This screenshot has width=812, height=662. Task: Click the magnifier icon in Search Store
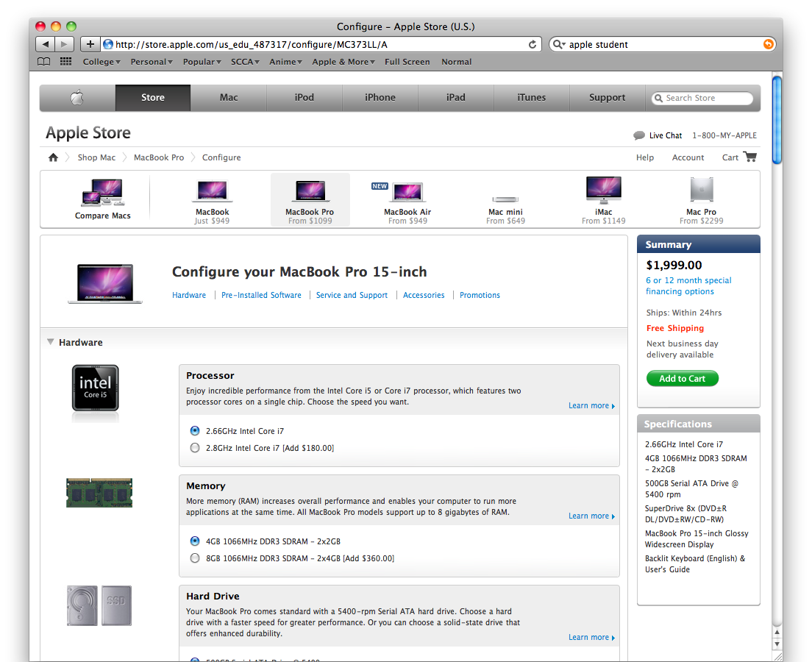click(658, 98)
